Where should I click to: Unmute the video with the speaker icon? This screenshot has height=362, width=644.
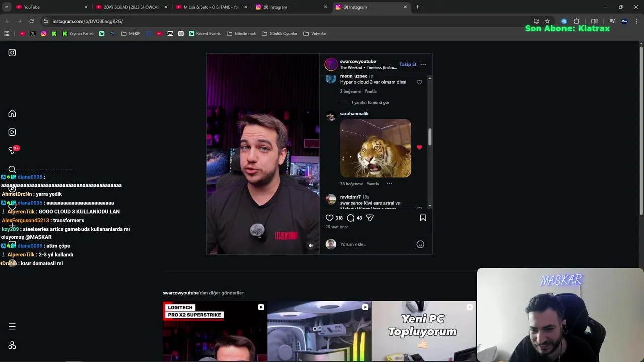(310, 246)
